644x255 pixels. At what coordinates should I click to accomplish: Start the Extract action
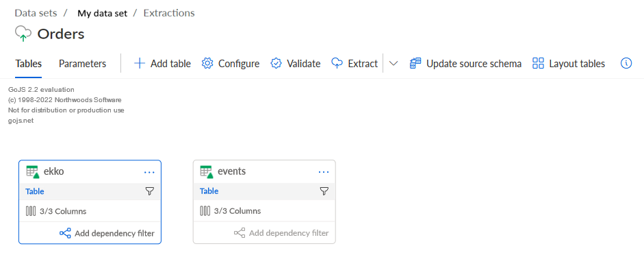coord(355,64)
